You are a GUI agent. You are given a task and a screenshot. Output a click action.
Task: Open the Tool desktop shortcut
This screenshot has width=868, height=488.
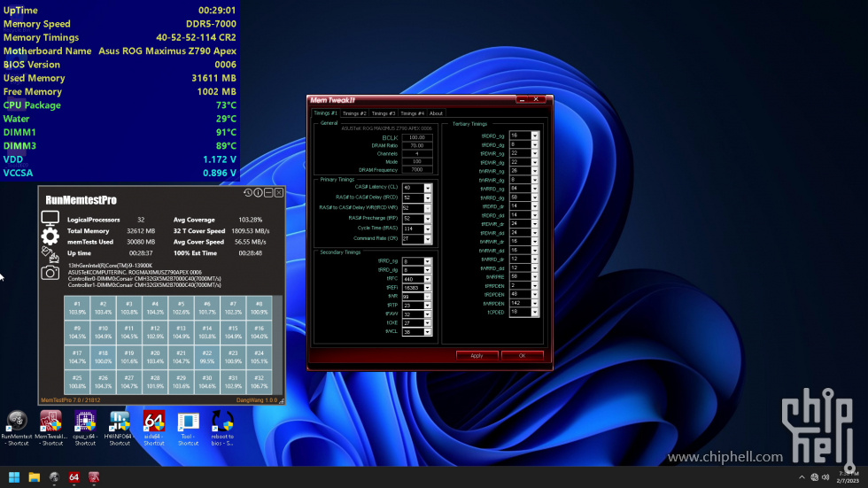188,429
